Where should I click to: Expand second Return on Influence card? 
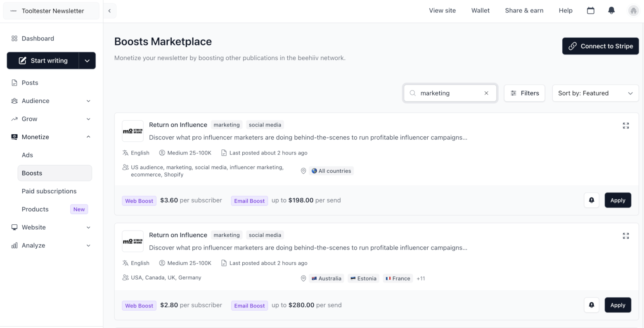click(626, 236)
